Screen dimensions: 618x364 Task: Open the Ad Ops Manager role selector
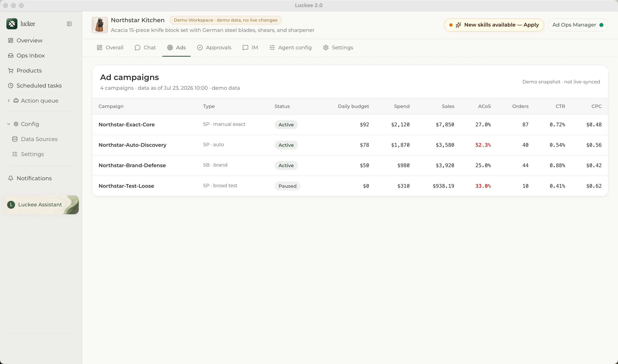(x=578, y=25)
